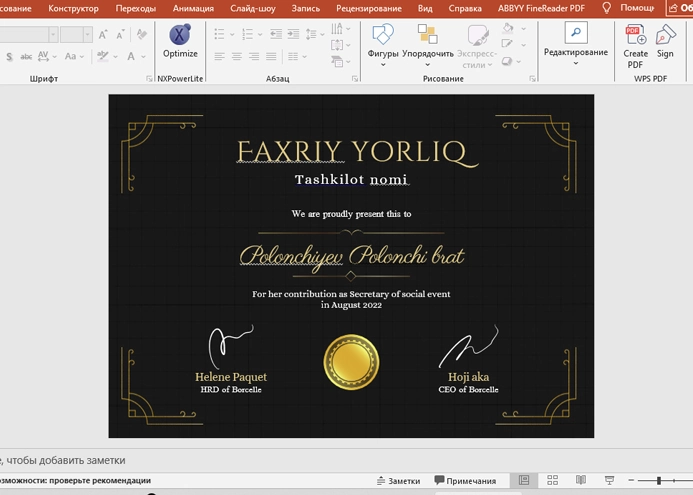Click the Помощь lightbulb search
Screen dimensions: 693x495
click(628, 8)
